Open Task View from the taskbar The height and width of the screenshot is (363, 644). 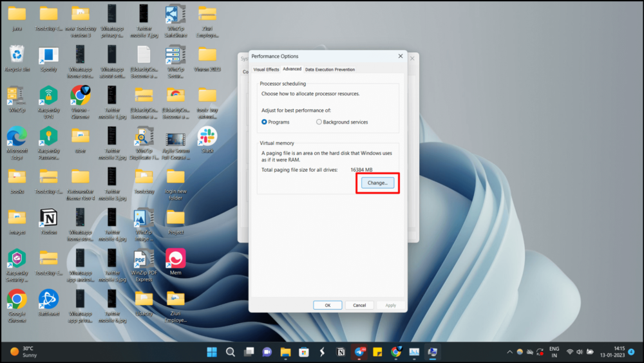[249, 352]
